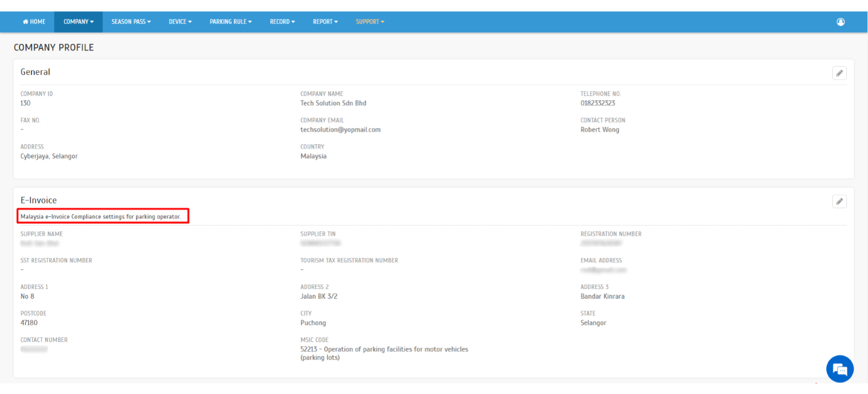Open the live chat bubble widget
Image resolution: width=868 pixels, height=394 pixels.
[839, 369]
